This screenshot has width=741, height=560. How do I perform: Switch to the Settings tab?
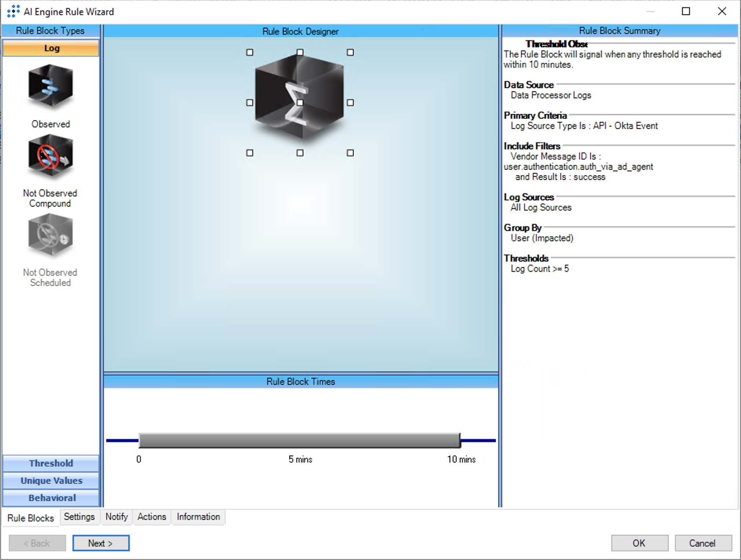coord(79,517)
